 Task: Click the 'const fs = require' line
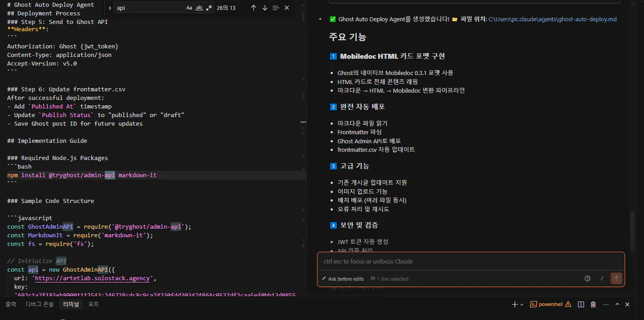51,244
